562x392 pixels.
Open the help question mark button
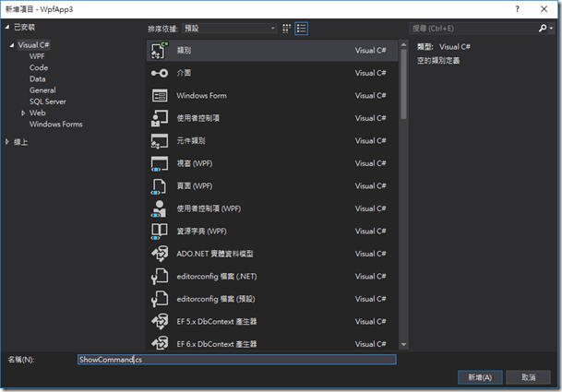517,9
